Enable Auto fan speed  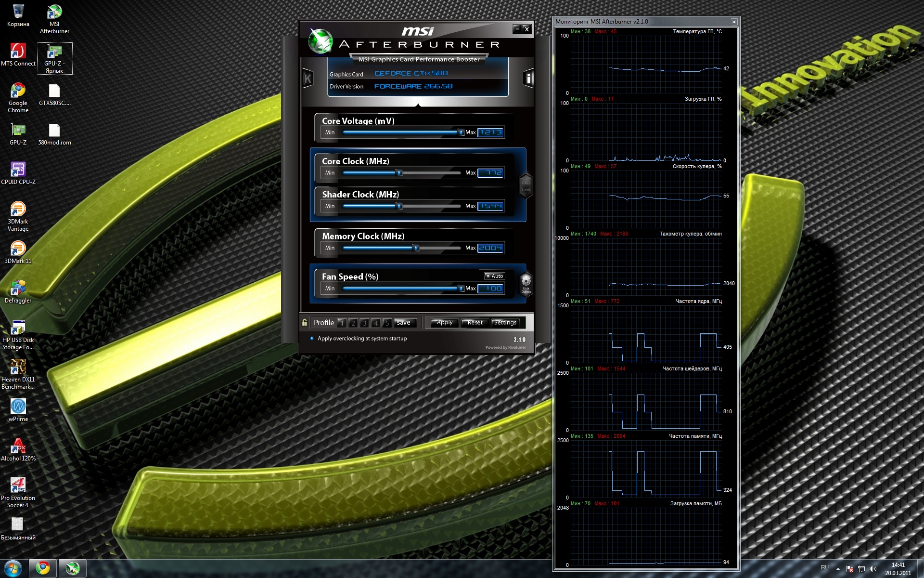click(494, 276)
